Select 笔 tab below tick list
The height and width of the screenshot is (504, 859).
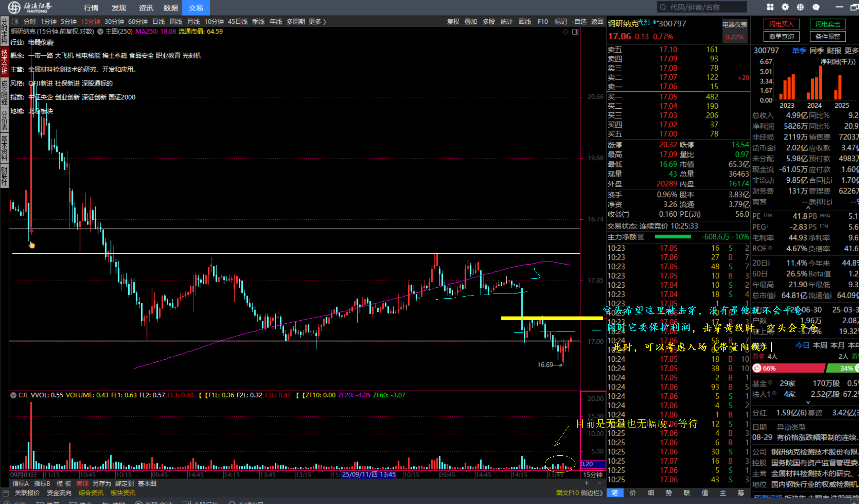click(x=615, y=493)
